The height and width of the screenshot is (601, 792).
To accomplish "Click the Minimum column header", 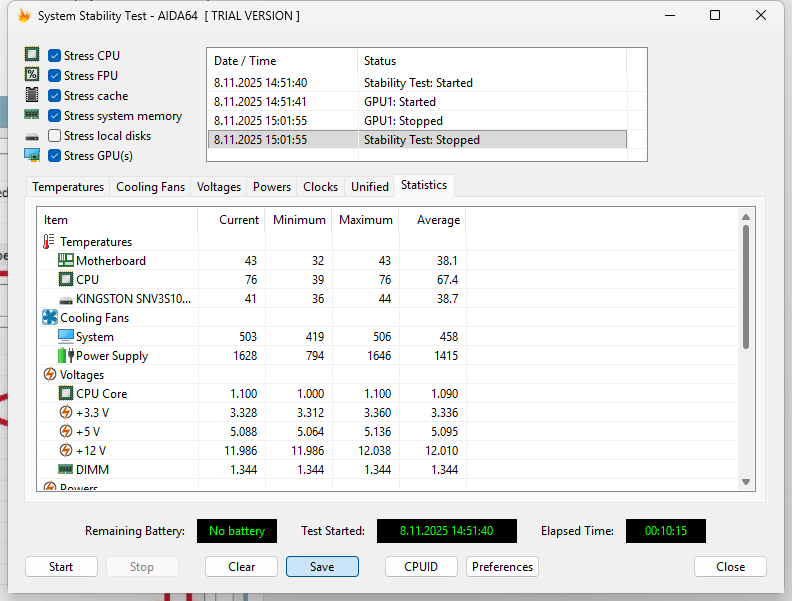I will coord(299,220).
